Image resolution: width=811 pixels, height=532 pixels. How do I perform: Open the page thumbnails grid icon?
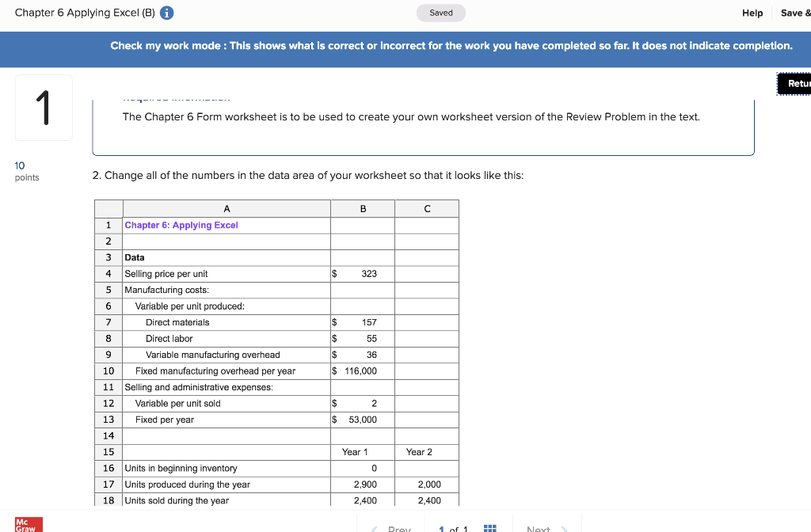(x=489, y=526)
